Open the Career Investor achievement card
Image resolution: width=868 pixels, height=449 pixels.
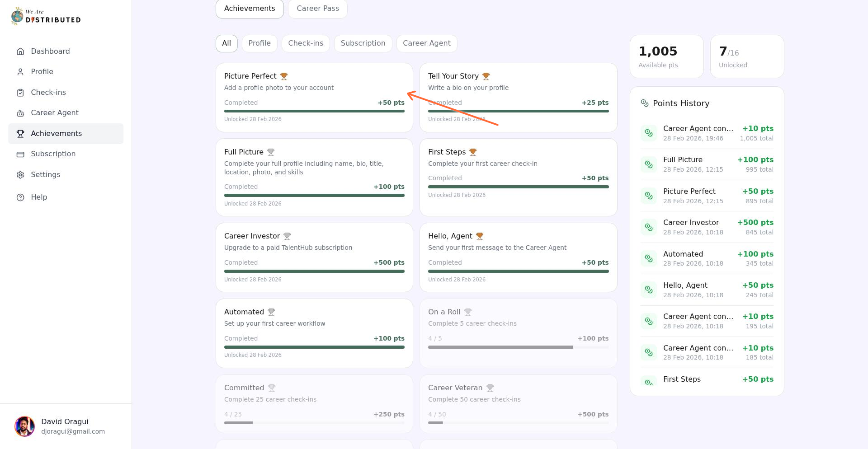click(314, 257)
